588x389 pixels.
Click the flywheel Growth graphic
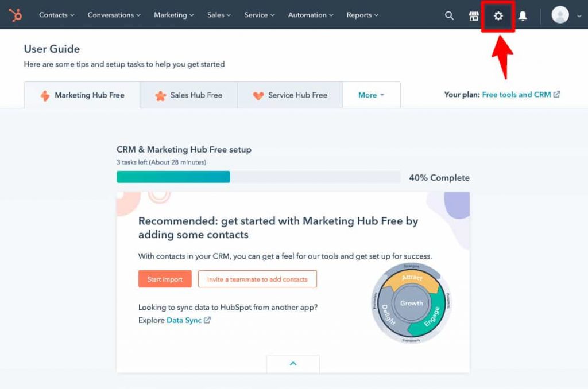coord(411,303)
